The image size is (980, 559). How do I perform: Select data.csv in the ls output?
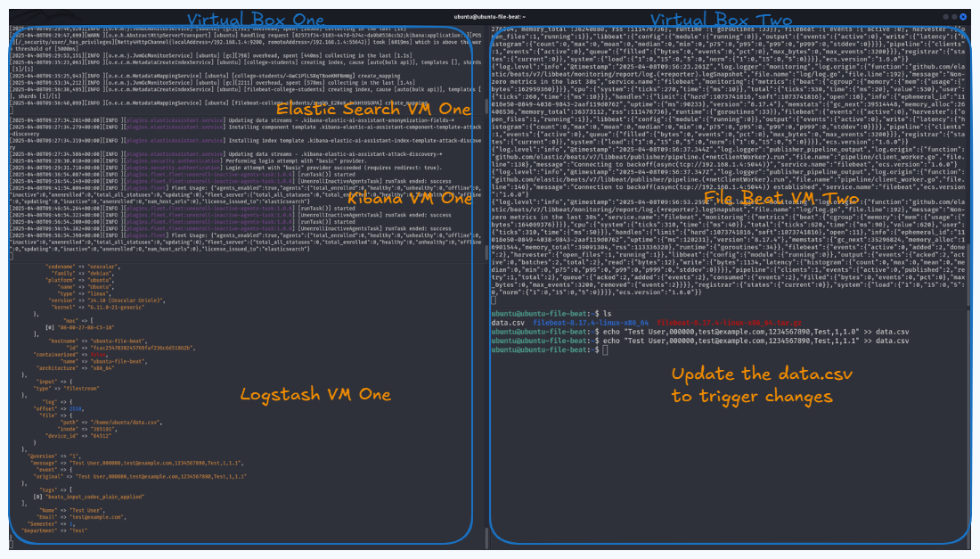tap(508, 324)
